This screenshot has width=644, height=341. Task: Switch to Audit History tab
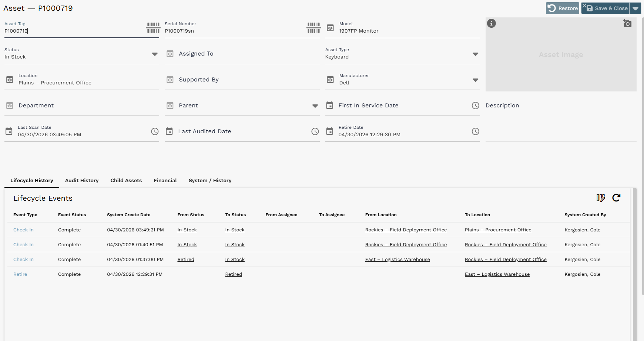(x=82, y=181)
